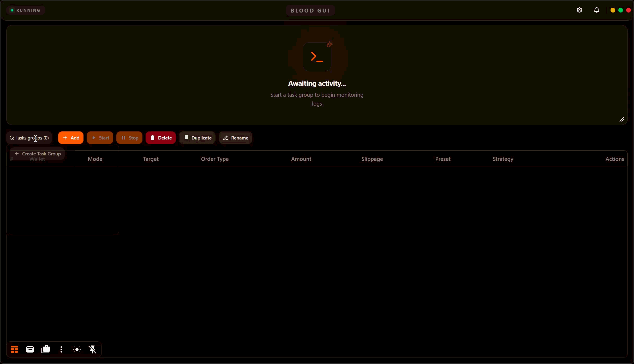Click the Amount column header

tap(301, 159)
